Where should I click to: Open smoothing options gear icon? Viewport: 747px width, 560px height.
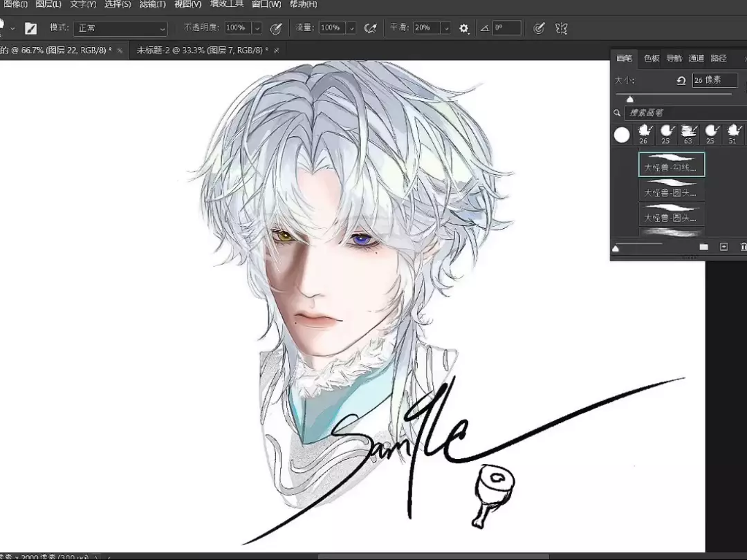pos(463,28)
